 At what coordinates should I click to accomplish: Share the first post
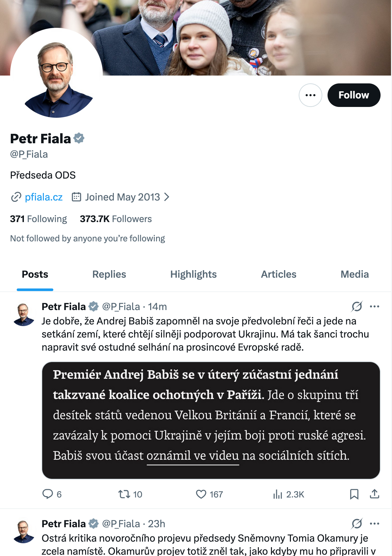pos(374,494)
